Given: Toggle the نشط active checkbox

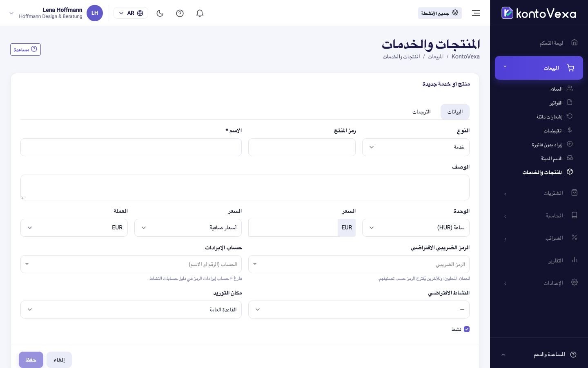Looking at the screenshot, I should pos(467,329).
